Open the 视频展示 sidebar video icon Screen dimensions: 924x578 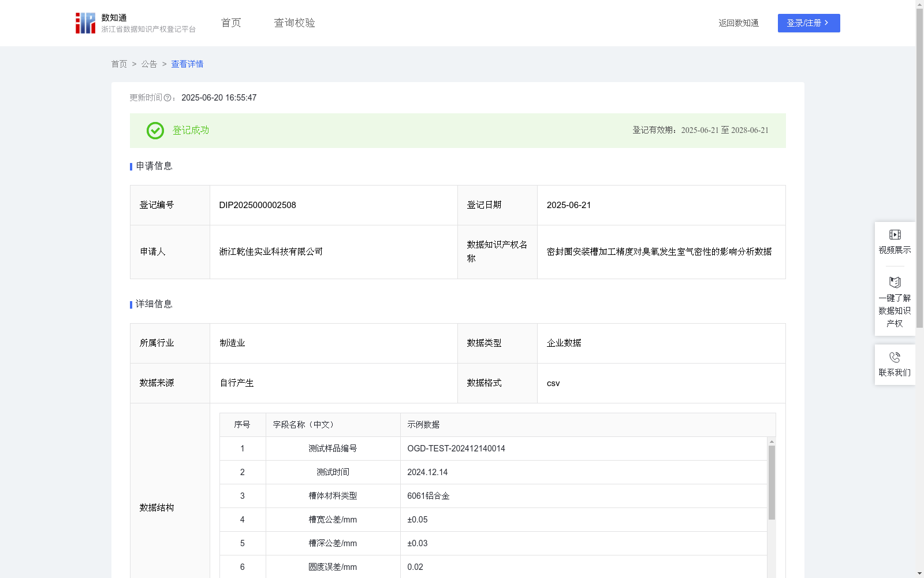(895, 235)
